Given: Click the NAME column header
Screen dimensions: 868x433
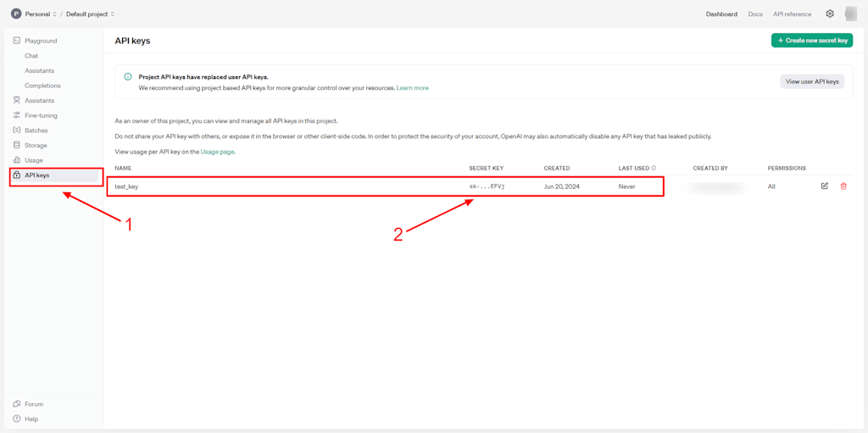Looking at the screenshot, I should (x=123, y=168).
